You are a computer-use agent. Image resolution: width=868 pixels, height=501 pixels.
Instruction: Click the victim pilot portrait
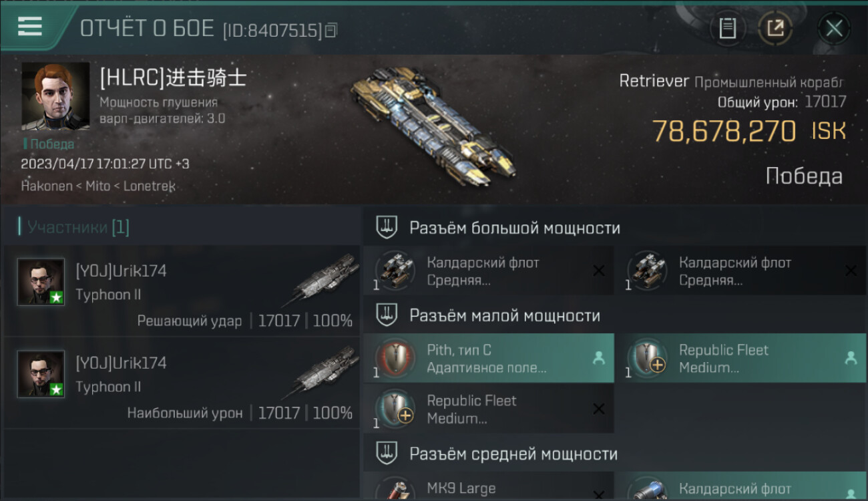[x=55, y=96]
